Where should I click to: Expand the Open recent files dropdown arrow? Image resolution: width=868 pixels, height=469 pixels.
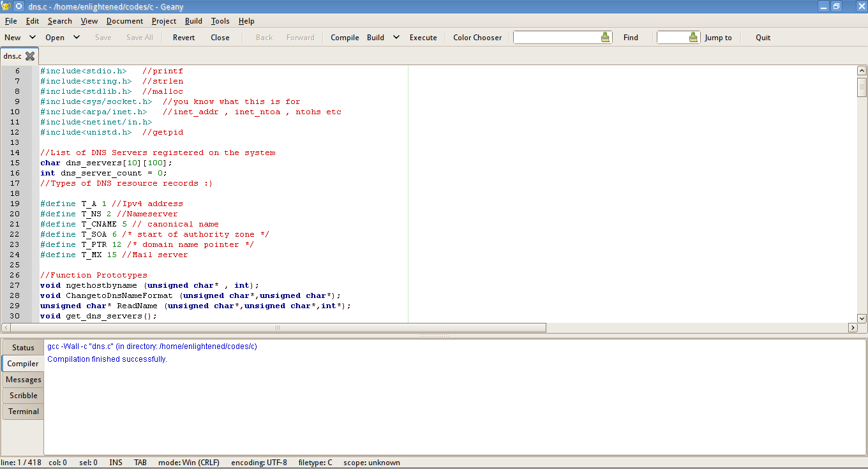click(x=77, y=38)
